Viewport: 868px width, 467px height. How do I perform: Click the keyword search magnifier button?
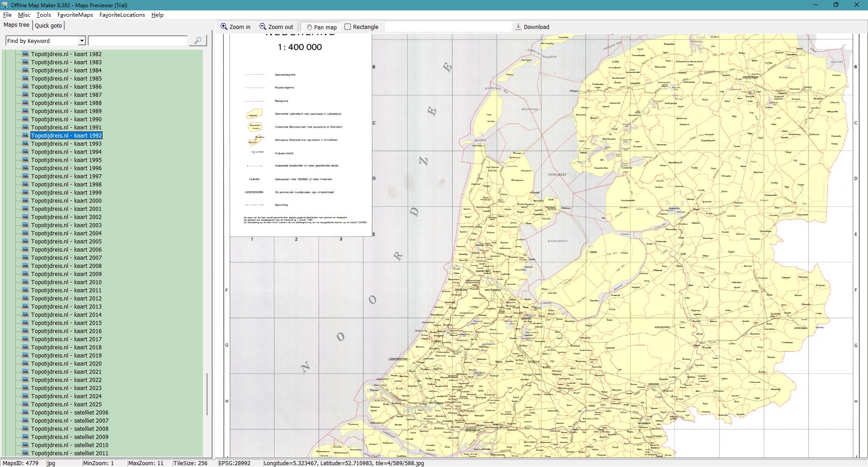198,41
